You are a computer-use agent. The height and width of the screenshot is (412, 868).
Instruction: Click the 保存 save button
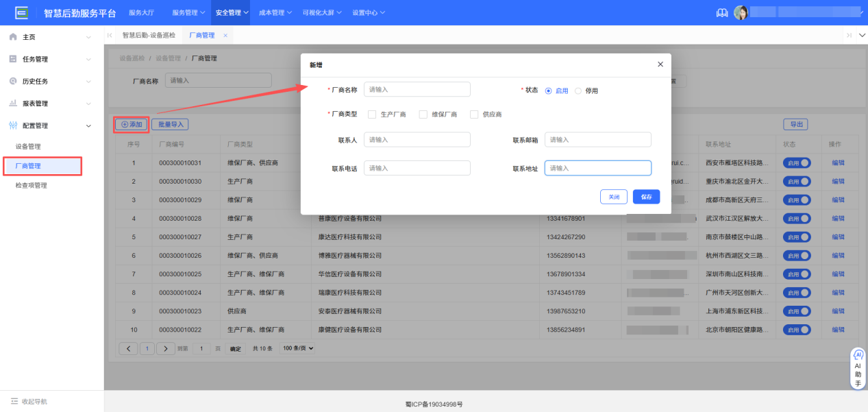[645, 197]
